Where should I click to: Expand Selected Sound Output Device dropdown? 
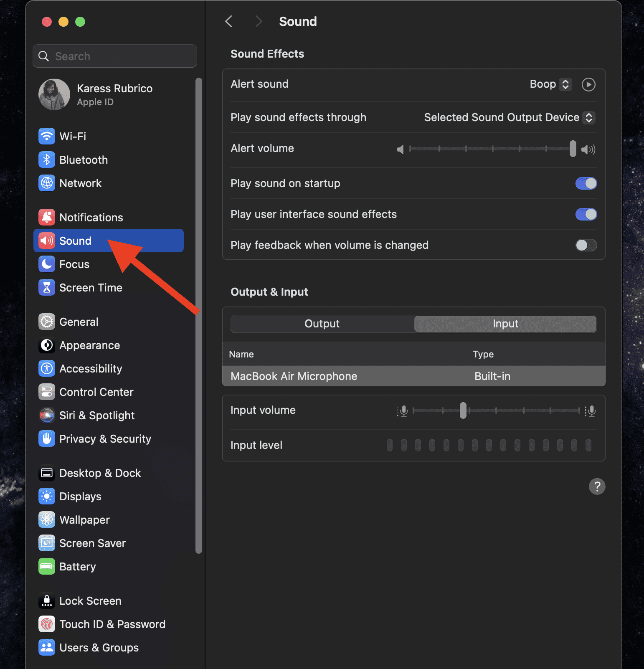tap(509, 118)
